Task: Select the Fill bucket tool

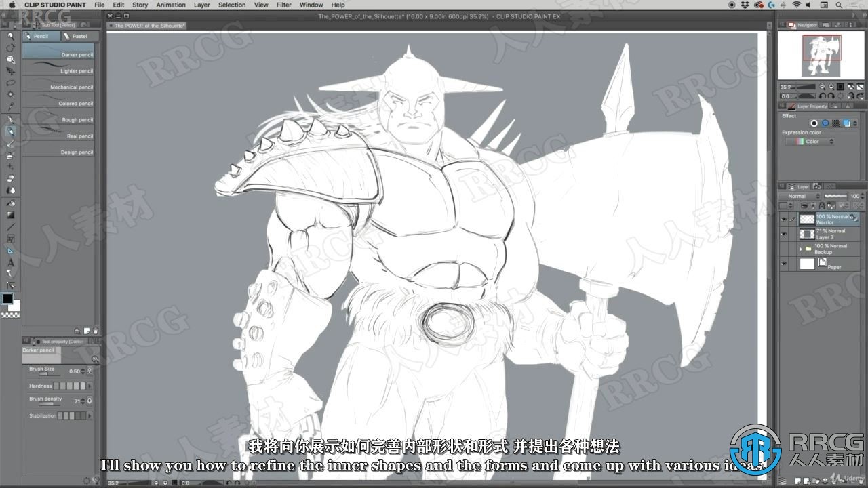Action: [11, 203]
